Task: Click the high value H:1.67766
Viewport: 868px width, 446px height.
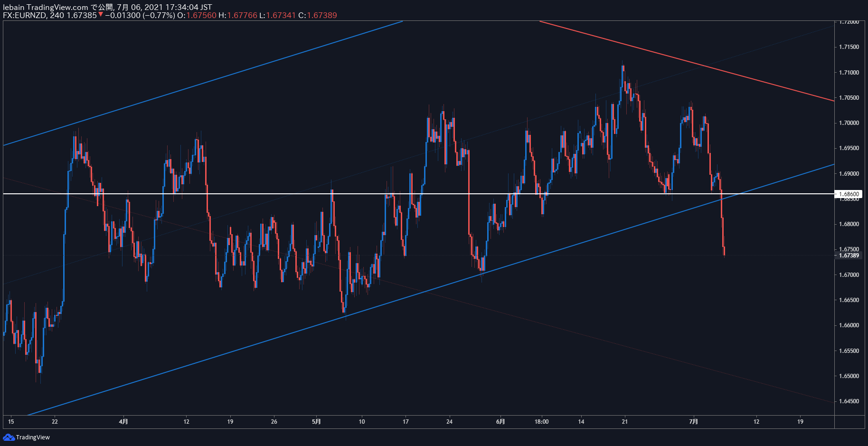Action: click(237, 15)
